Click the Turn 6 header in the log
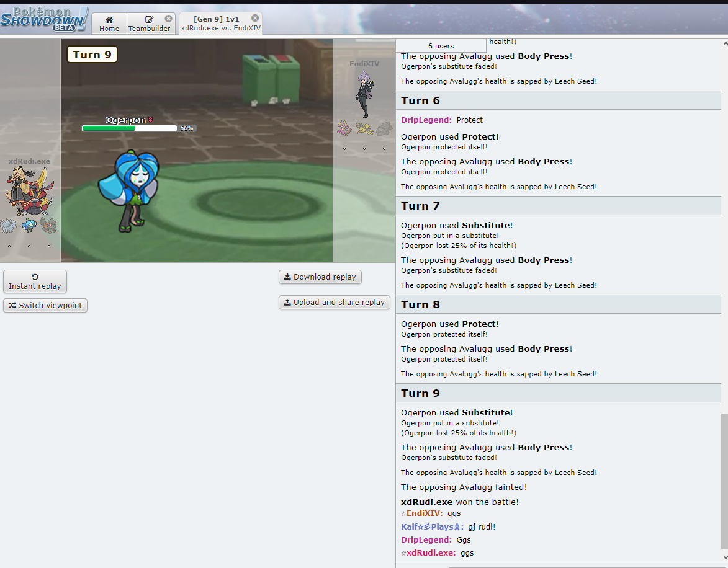The width and height of the screenshot is (728, 568). click(x=559, y=100)
